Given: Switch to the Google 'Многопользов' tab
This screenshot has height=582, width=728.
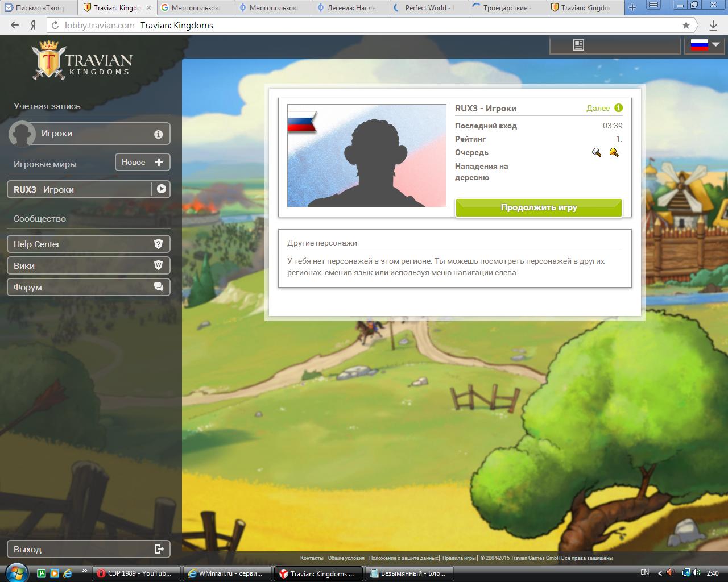Looking at the screenshot, I should (195, 8).
